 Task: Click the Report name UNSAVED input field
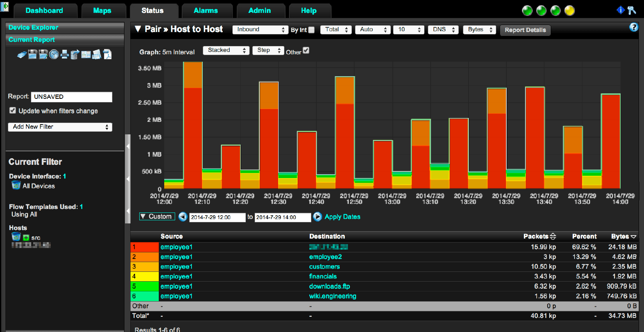click(x=72, y=97)
